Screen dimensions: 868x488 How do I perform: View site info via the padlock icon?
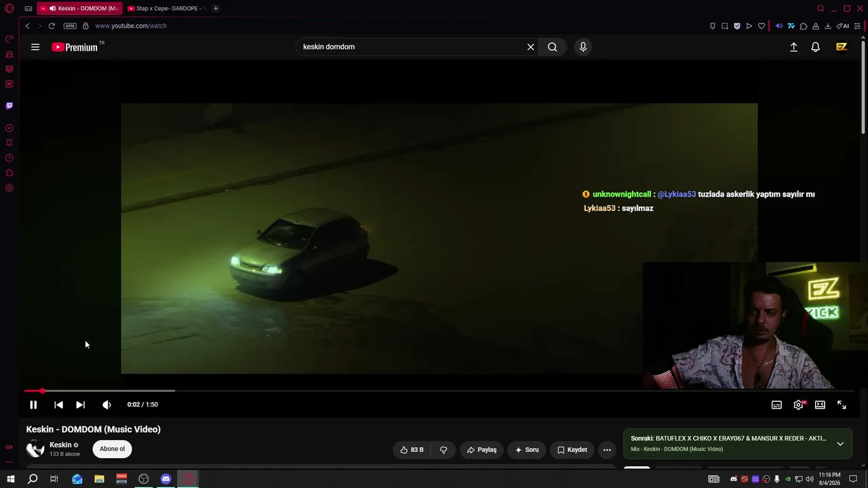[85, 26]
